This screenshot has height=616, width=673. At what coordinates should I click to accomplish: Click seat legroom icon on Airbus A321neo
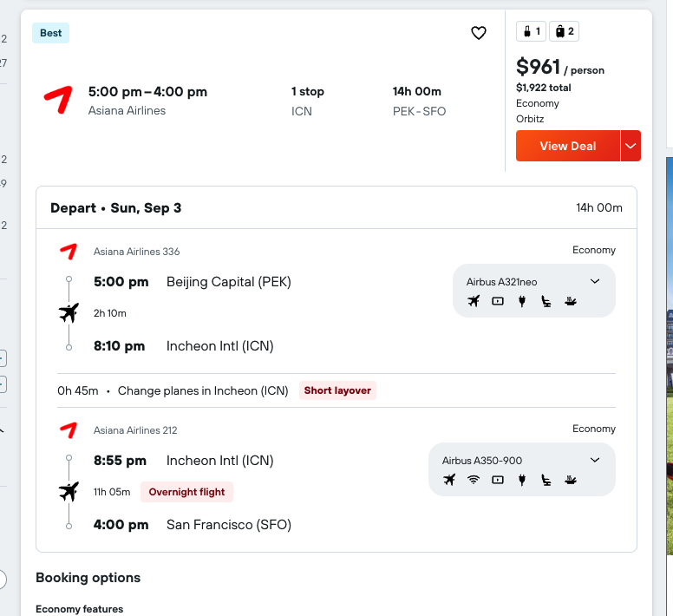tap(546, 301)
